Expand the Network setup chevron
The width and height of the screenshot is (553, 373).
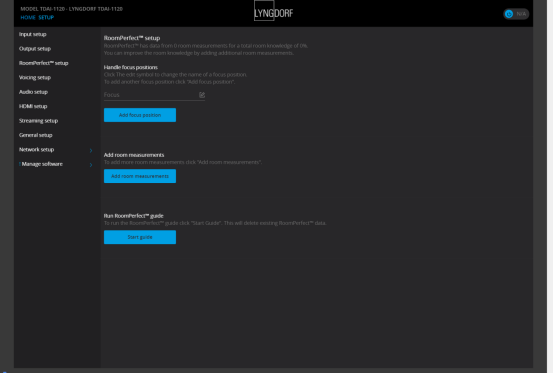pyautogui.click(x=91, y=151)
